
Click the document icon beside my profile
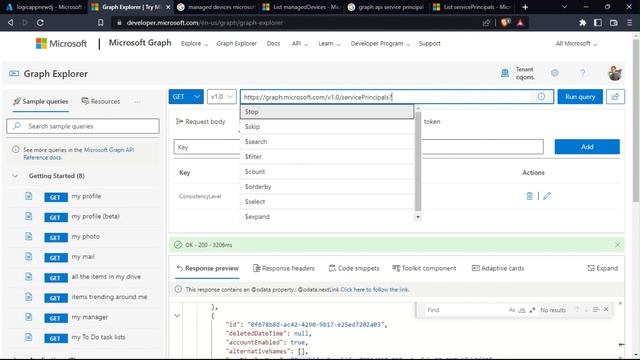(29, 196)
